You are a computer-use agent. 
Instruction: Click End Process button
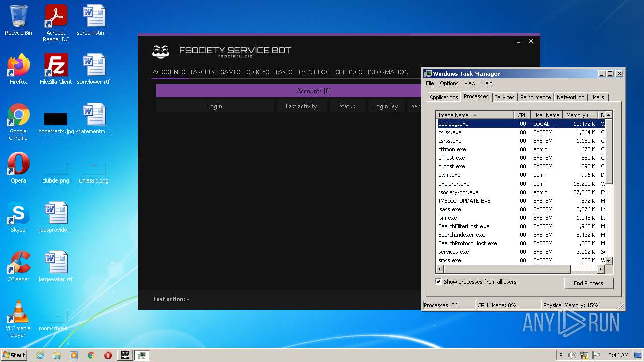pyautogui.click(x=588, y=283)
